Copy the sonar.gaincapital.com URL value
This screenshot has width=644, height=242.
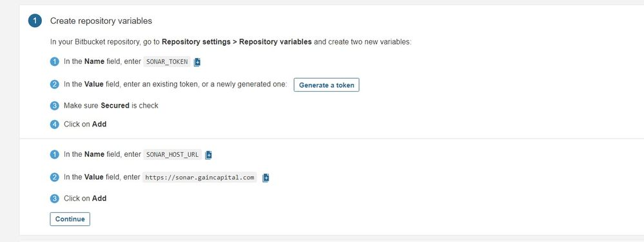(266, 178)
